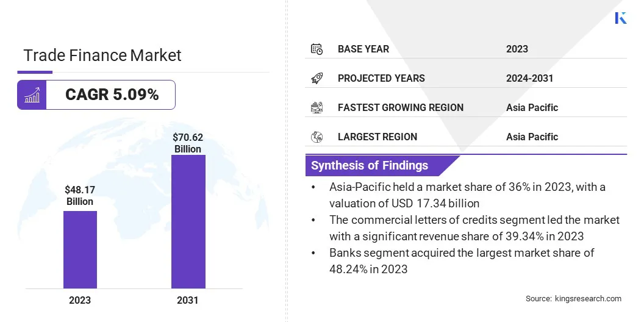This screenshot has width=644, height=322.
Task: Click the Synthesis of Findings header
Action: pos(370,165)
